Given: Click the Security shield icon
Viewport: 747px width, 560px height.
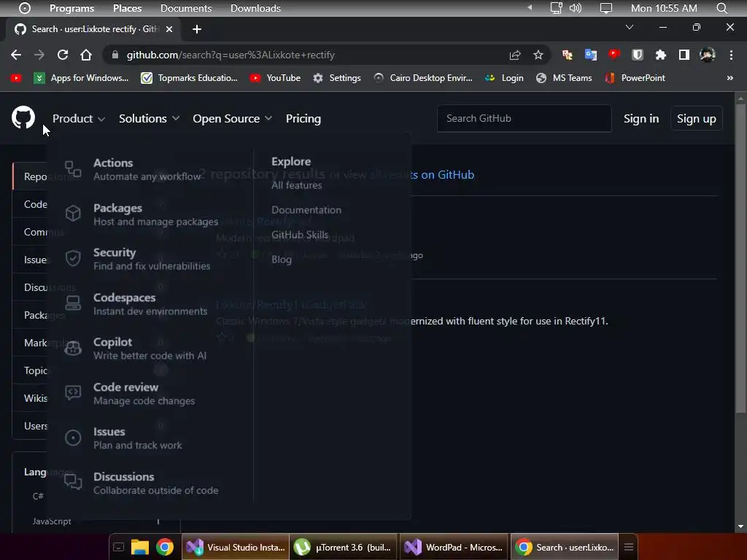Looking at the screenshot, I should point(73,258).
